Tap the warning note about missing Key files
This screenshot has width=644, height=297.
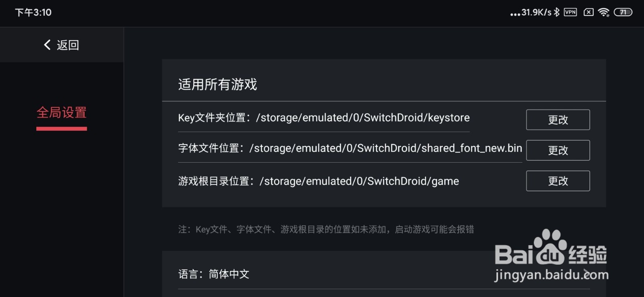click(326, 229)
